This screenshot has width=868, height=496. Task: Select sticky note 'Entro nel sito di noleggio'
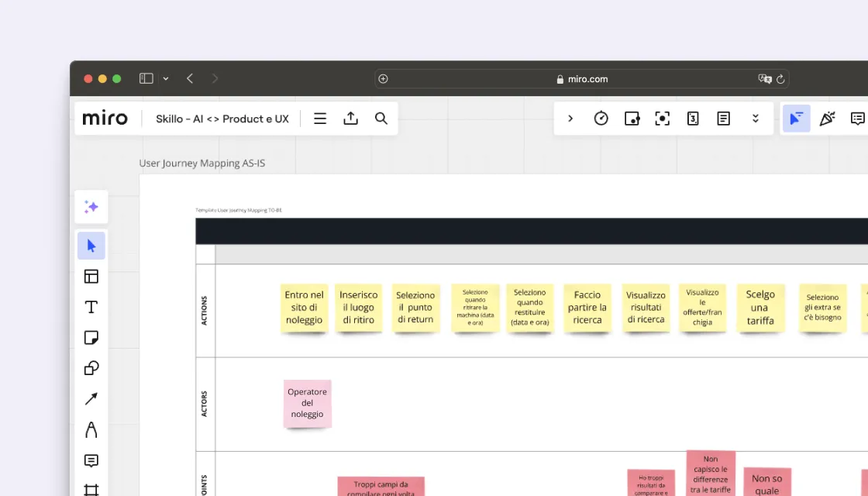(x=304, y=308)
